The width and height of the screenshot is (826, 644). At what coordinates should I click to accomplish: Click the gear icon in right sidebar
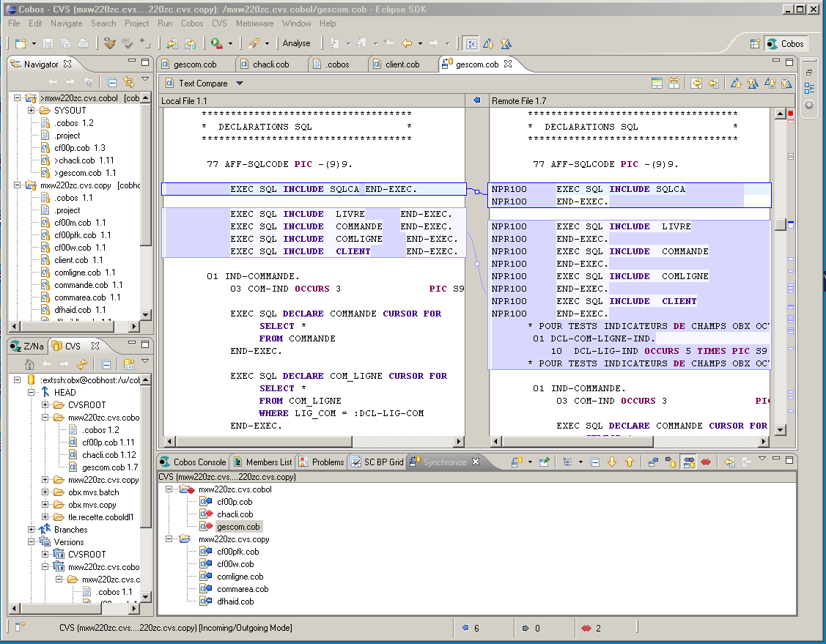(809, 105)
